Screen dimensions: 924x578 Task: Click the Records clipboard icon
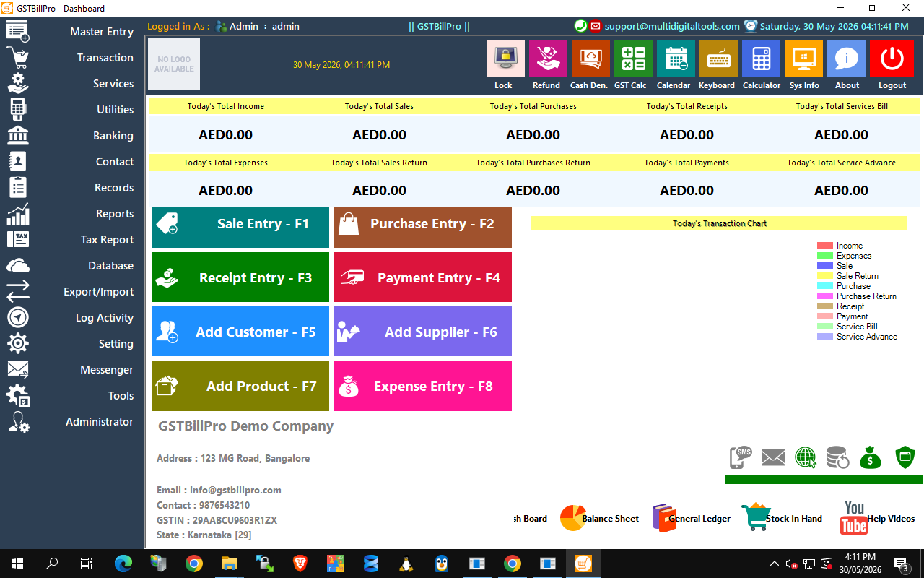17,187
